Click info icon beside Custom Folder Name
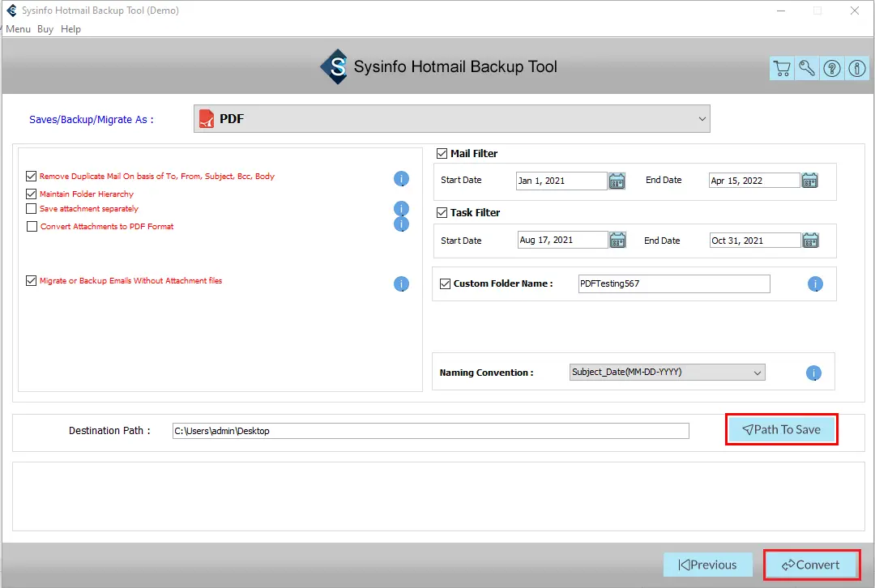 click(815, 284)
